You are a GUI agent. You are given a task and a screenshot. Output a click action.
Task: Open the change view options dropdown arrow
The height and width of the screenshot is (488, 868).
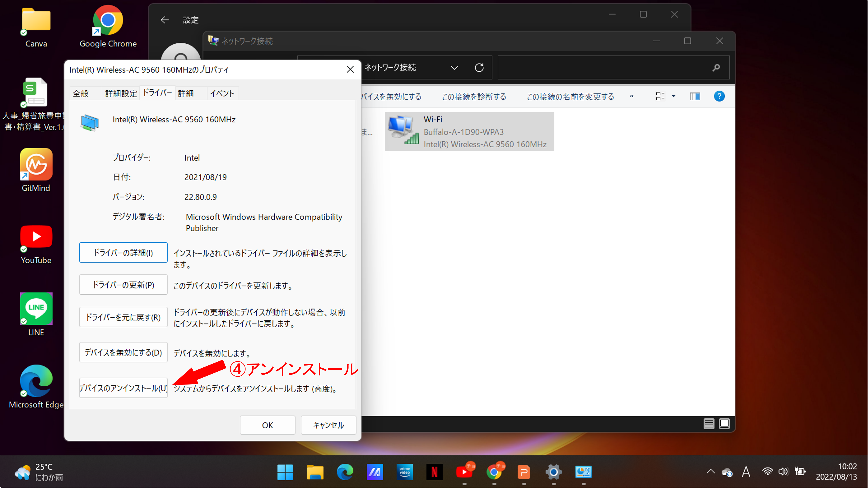(674, 97)
